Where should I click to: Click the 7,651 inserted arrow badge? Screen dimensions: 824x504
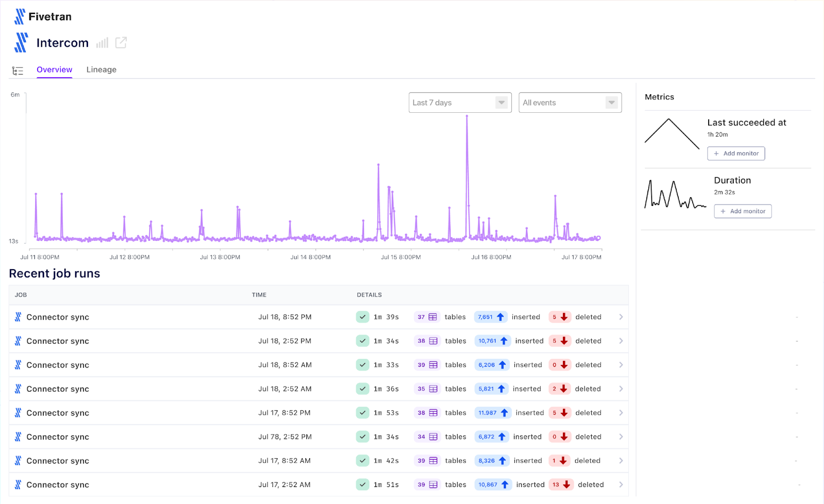(x=491, y=317)
